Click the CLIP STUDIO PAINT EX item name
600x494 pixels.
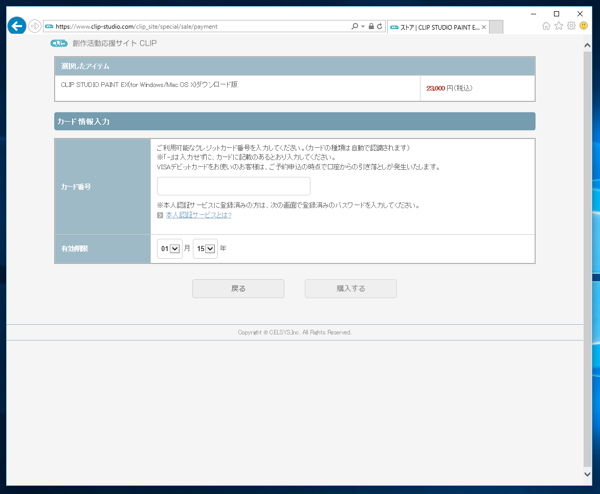(x=149, y=85)
